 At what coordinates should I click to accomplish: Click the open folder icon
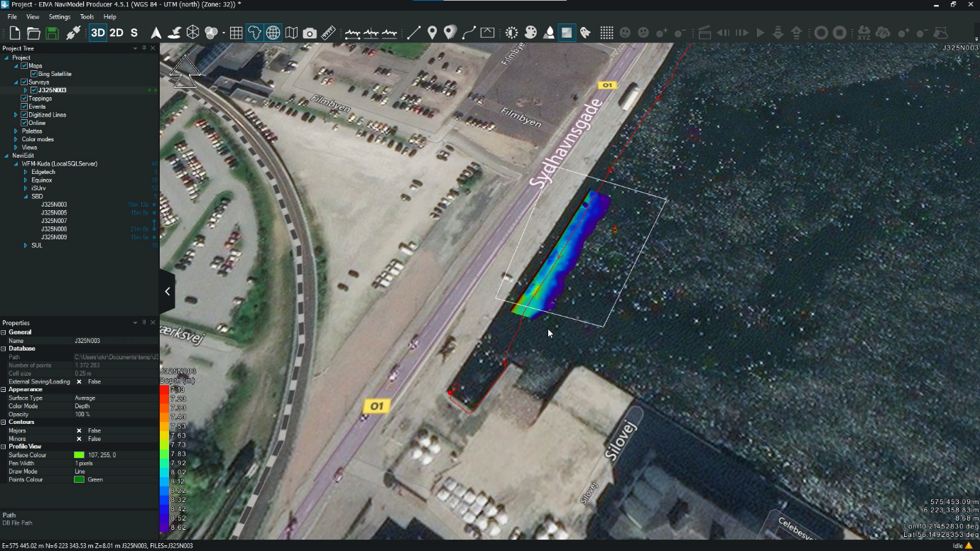click(33, 33)
